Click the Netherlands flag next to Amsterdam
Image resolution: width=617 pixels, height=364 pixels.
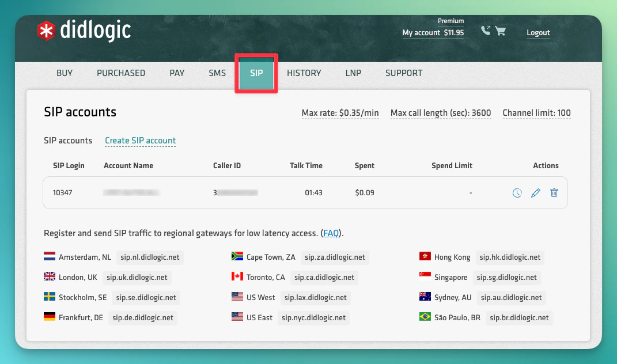[48, 257]
